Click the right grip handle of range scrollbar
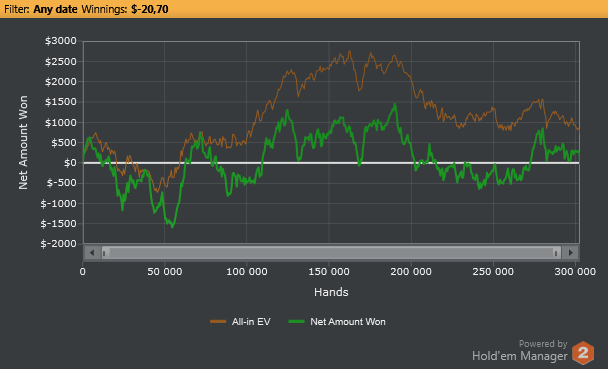 pyautogui.click(x=556, y=253)
